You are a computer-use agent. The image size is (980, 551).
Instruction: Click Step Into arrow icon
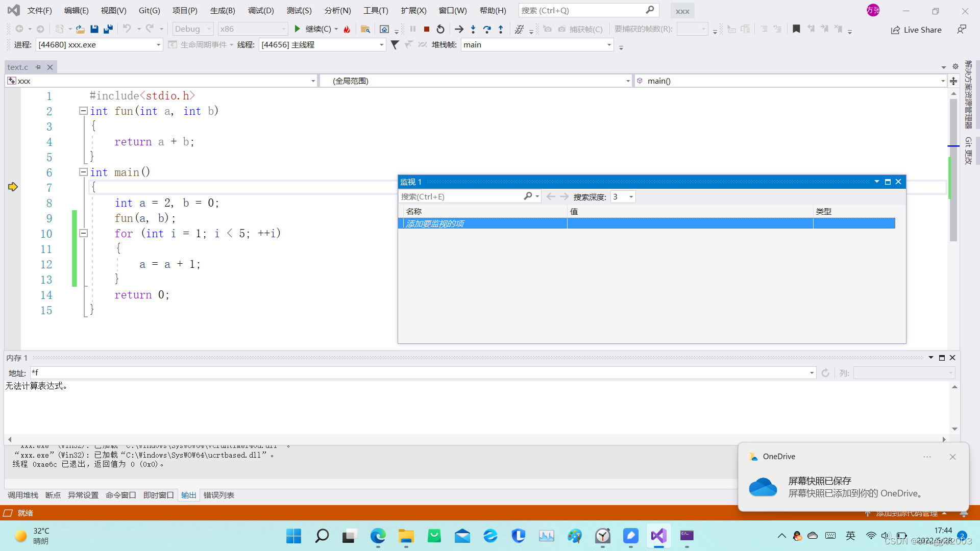(473, 29)
